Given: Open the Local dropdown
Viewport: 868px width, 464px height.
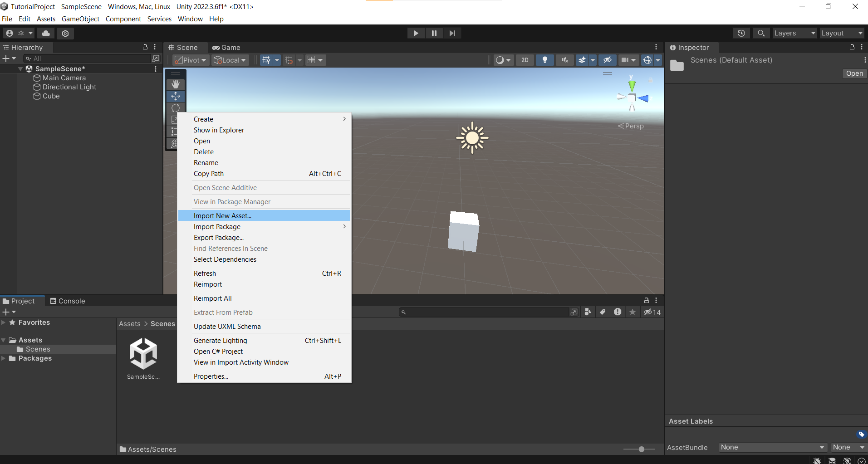Looking at the screenshot, I should pyautogui.click(x=230, y=60).
